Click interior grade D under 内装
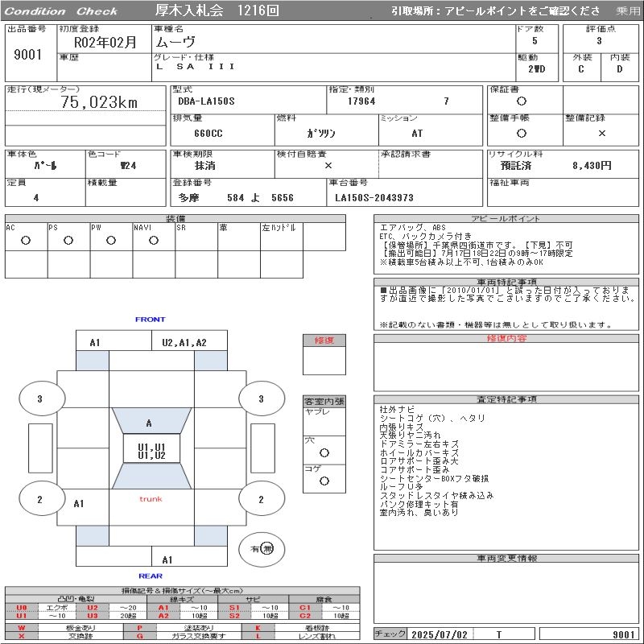 (620, 69)
